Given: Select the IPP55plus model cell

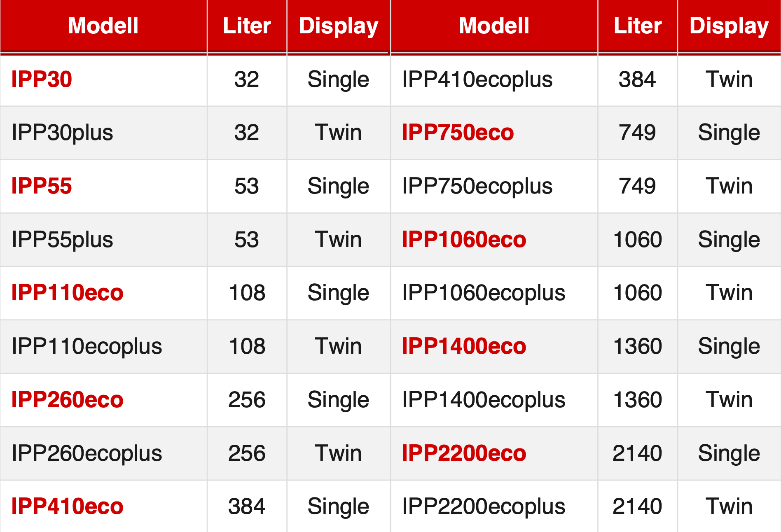Looking at the screenshot, I should [x=103, y=240].
